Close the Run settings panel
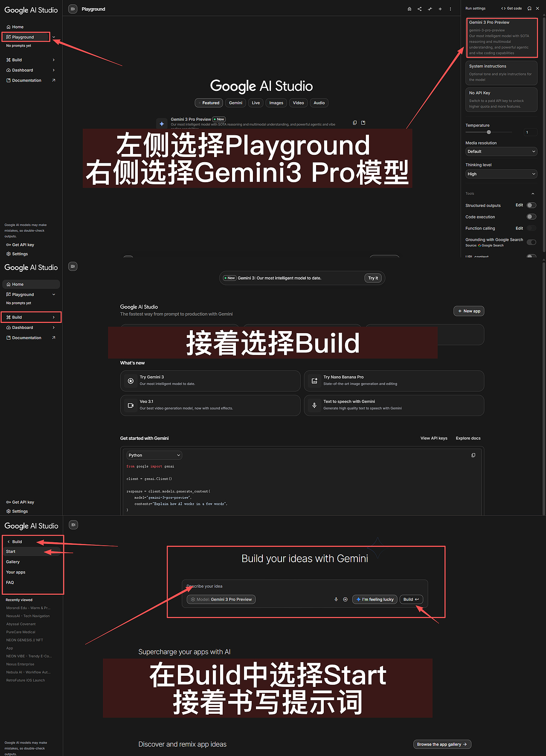The width and height of the screenshot is (546, 756). pos(537,8)
